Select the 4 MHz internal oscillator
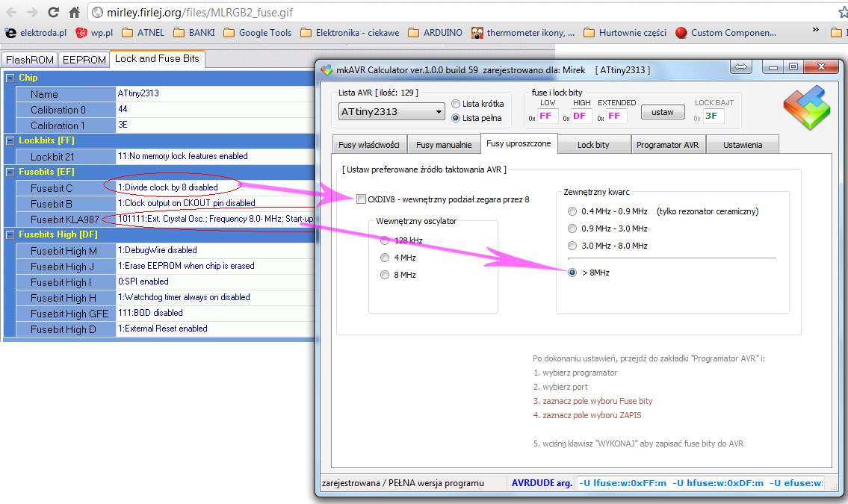This screenshot has width=848, height=504. tap(385, 258)
